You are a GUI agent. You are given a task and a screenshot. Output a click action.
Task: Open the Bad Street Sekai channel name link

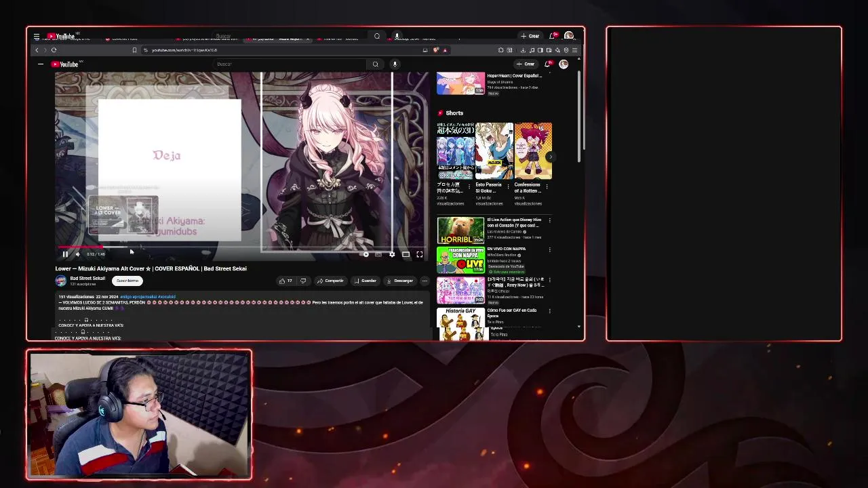pos(87,278)
